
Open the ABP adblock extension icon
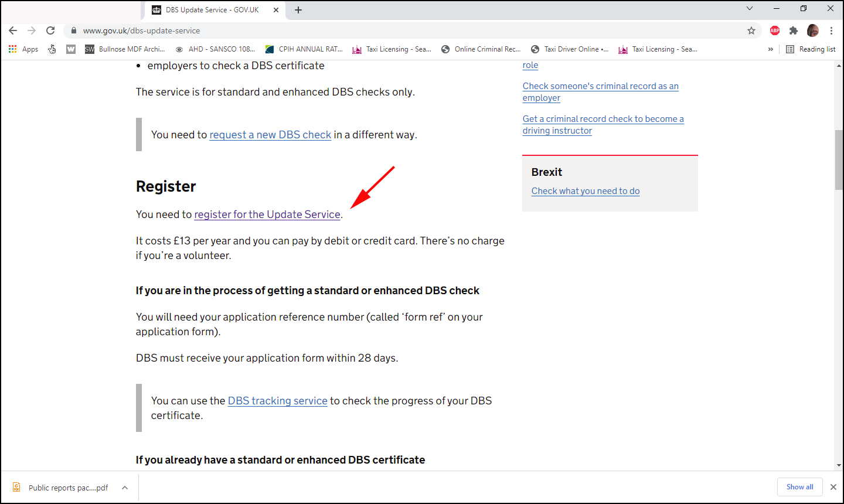point(775,30)
